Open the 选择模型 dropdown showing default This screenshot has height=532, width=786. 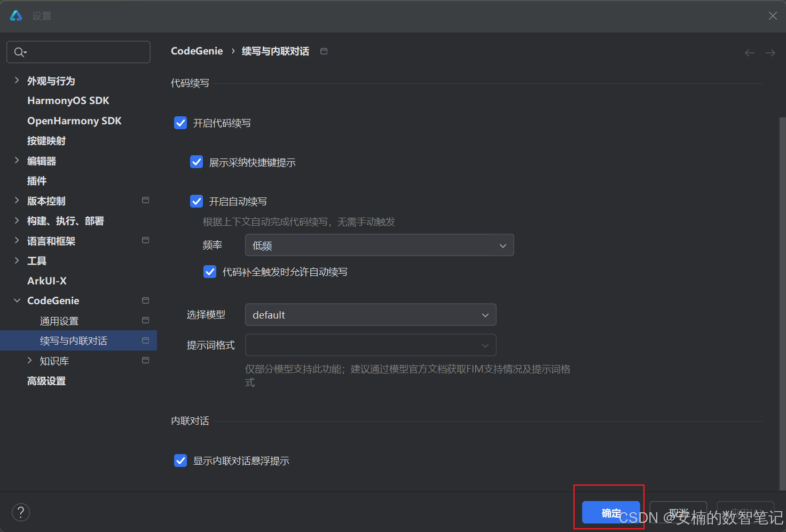[x=371, y=315]
